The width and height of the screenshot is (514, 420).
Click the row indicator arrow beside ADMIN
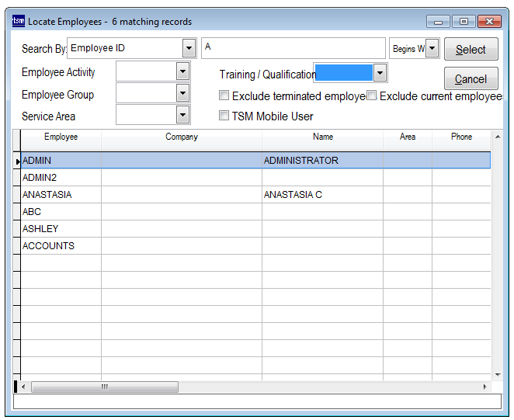coord(17,161)
